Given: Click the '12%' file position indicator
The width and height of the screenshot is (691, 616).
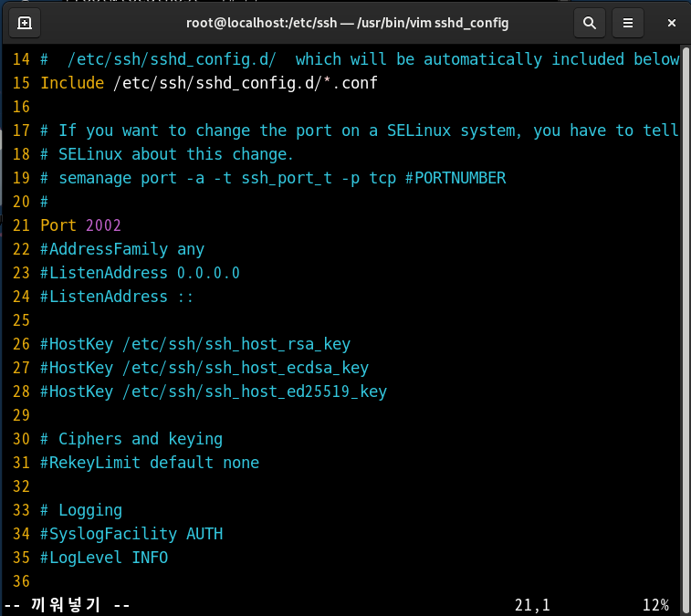Looking at the screenshot, I should [x=655, y=605].
